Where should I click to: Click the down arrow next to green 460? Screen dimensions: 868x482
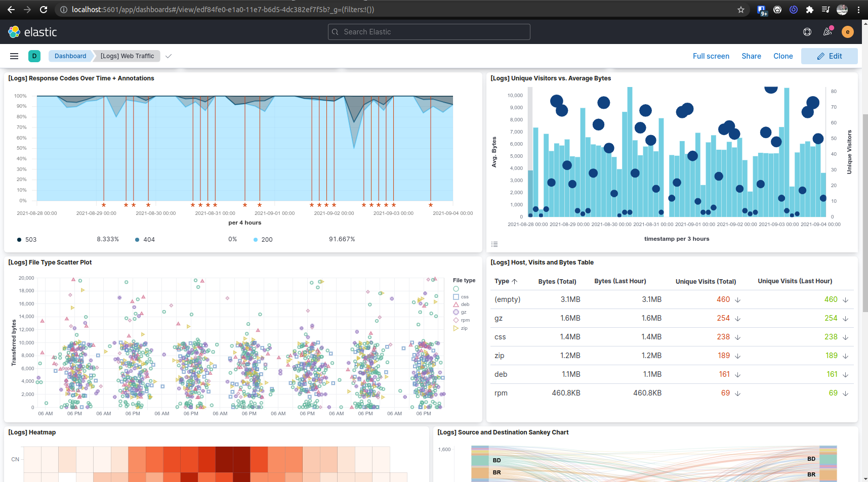845,300
